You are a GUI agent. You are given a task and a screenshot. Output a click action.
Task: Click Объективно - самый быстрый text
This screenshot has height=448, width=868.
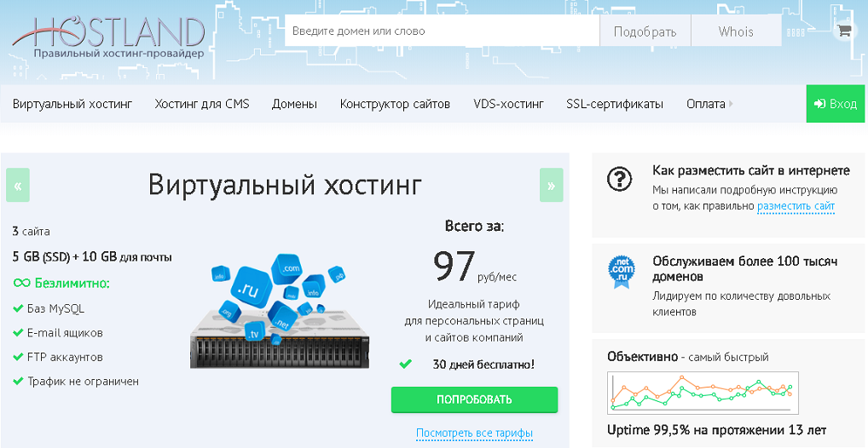[688, 358]
